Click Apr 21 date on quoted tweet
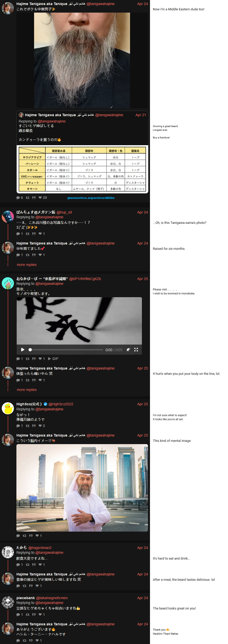The height and width of the screenshot is (644, 228). [x=141, y=115]
